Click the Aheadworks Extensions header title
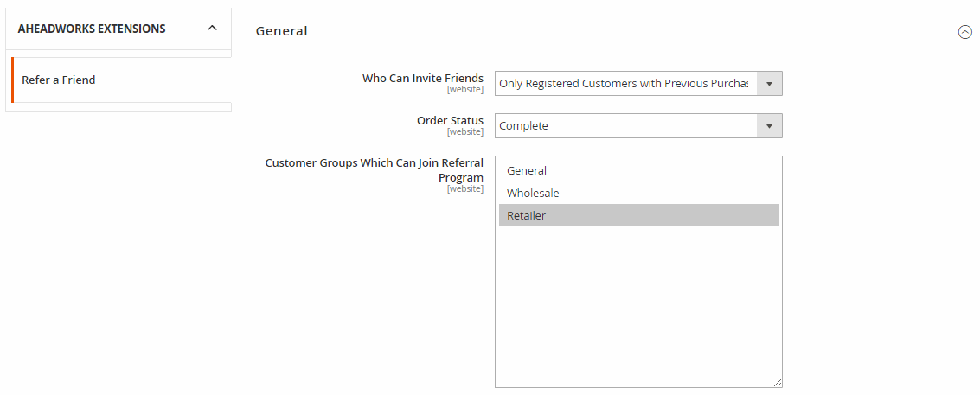980x395 pixels. point(92,29)
